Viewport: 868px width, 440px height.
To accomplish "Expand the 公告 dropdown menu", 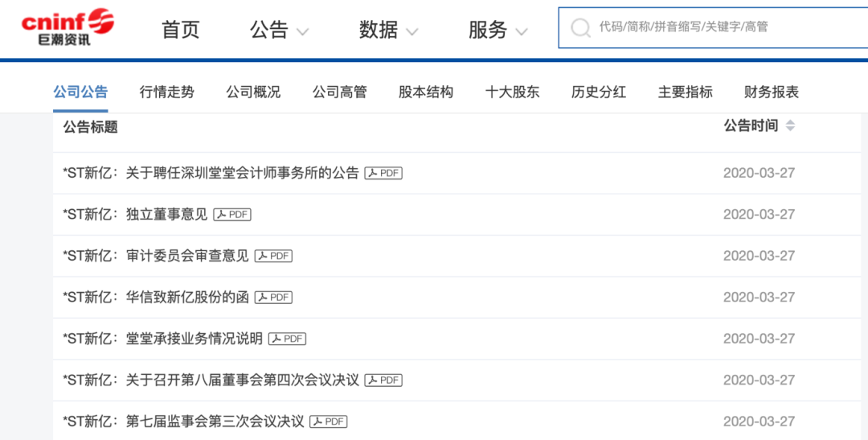I will pos(279,31).
